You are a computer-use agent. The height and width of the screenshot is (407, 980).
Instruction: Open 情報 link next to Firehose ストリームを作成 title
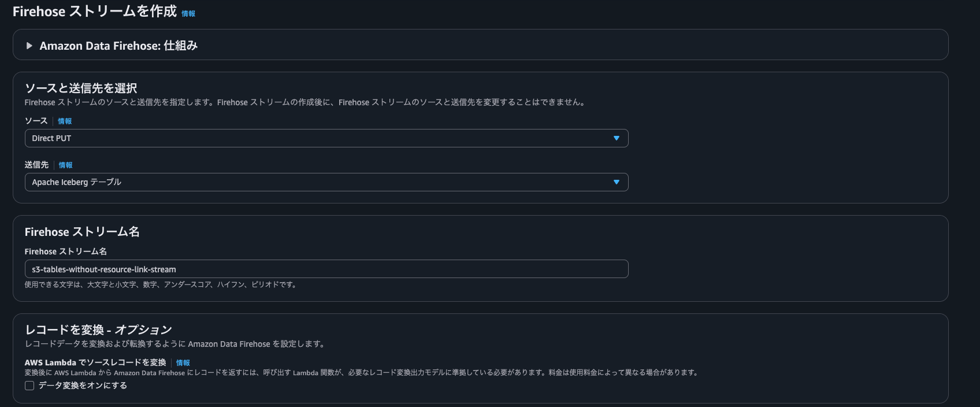coord(188,14)
